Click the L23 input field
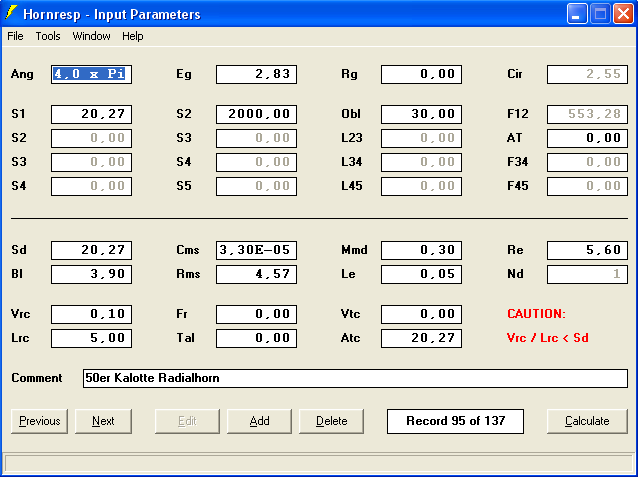This screenshot has height=477, width=638. (x=422, y=138)
